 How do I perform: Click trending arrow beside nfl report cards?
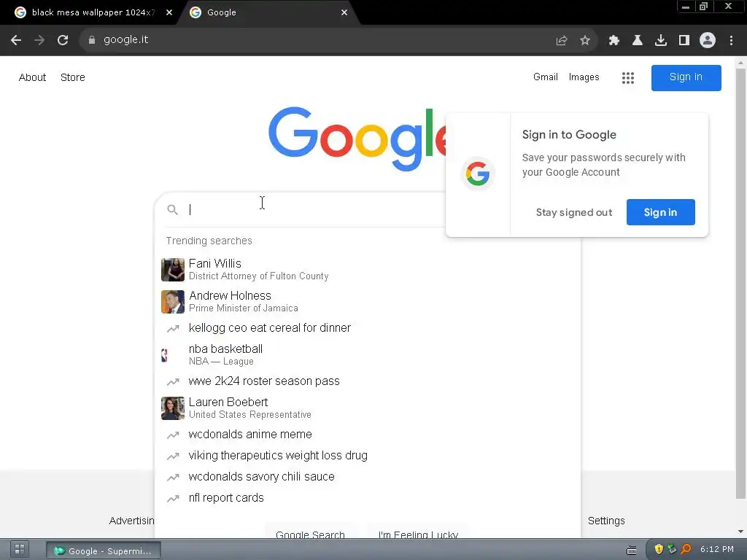pos(173,498)
